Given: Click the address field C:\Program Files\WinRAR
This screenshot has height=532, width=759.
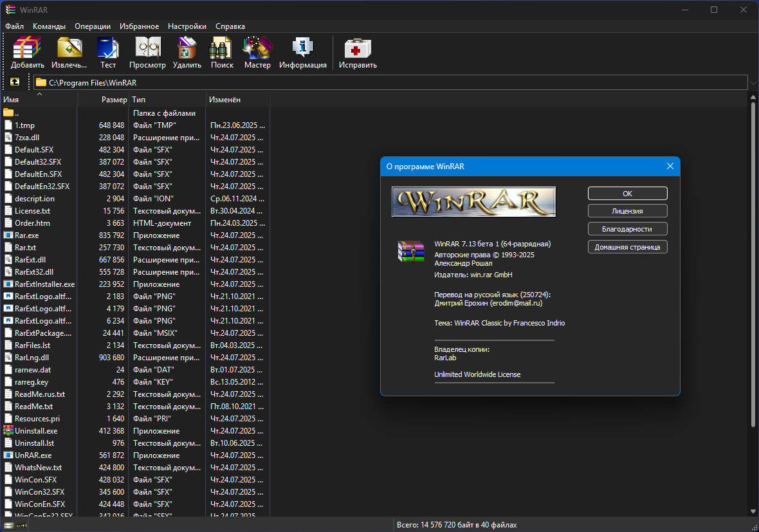Looking at the screenshot, I should click(x=390, y=82).
